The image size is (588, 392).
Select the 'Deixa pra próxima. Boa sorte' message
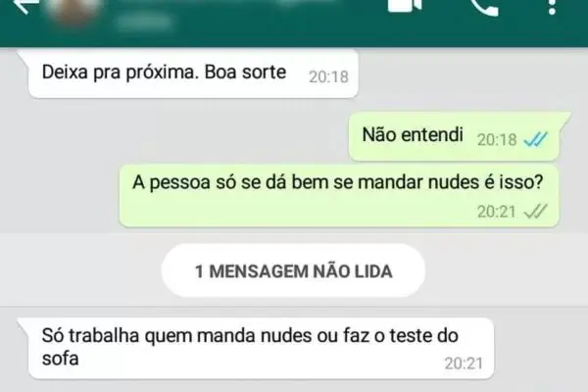[193, 73]
